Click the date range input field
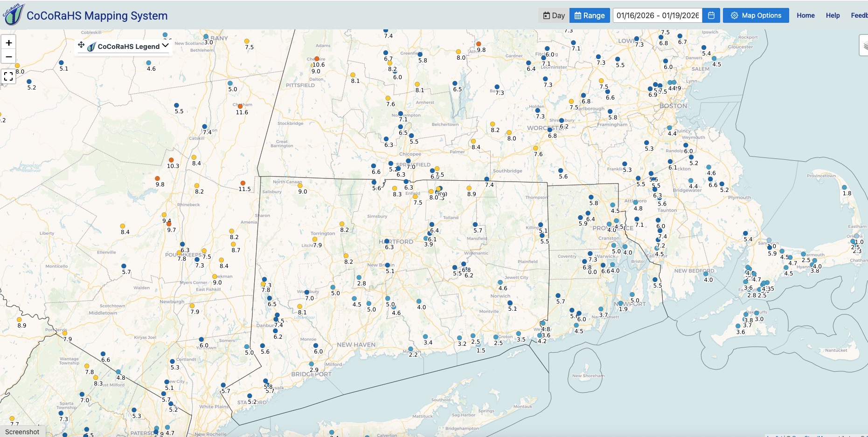The width and height of the screenshot is (868, 437). coord(657,15)
